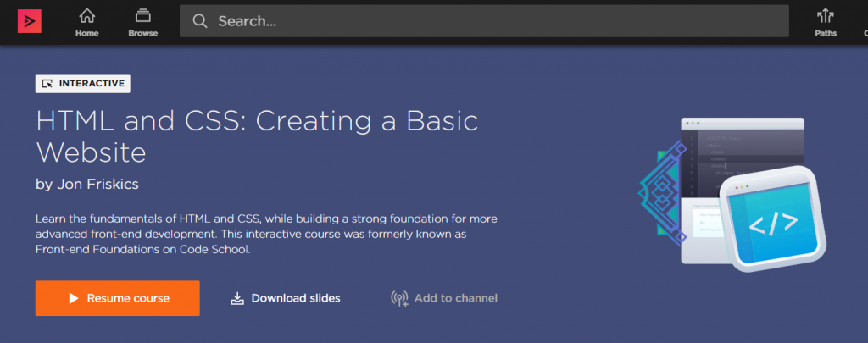
Task: Click the course description paragraph
Action: coord(266,234)
